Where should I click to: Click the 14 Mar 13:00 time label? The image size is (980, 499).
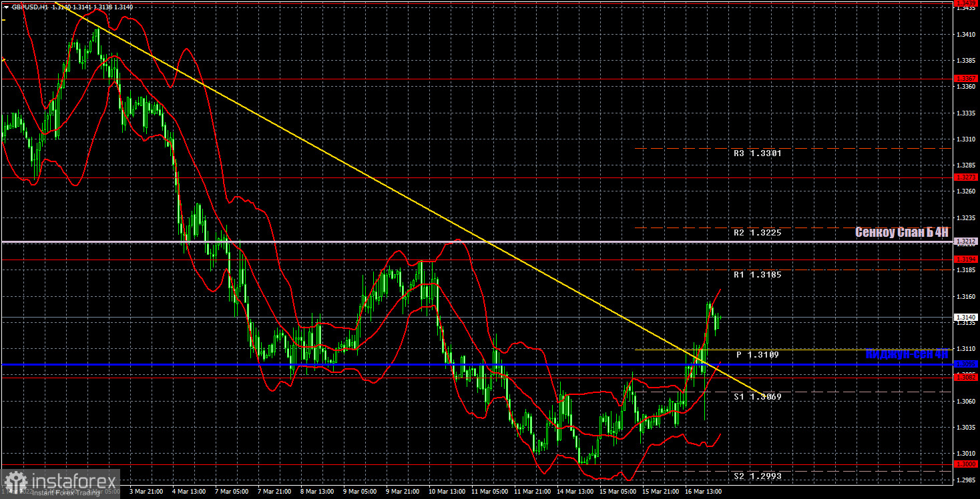tap(575, 492)
